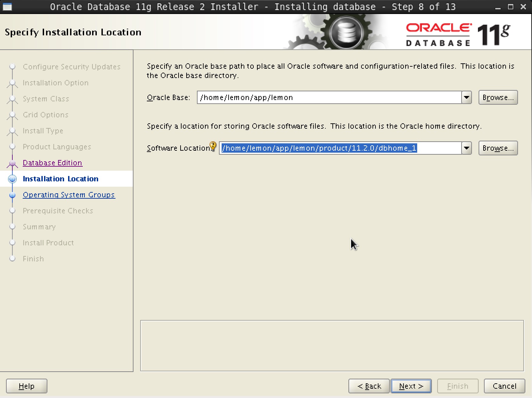The width and height of the screenshot is (532, 398).
Task: Maximize the installer window
Action: tap(510, 7)
